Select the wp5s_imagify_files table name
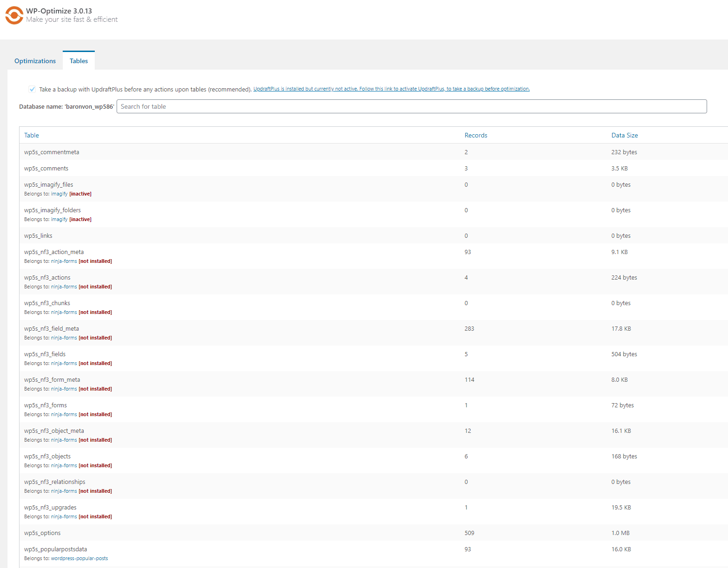 click(48, 184)
